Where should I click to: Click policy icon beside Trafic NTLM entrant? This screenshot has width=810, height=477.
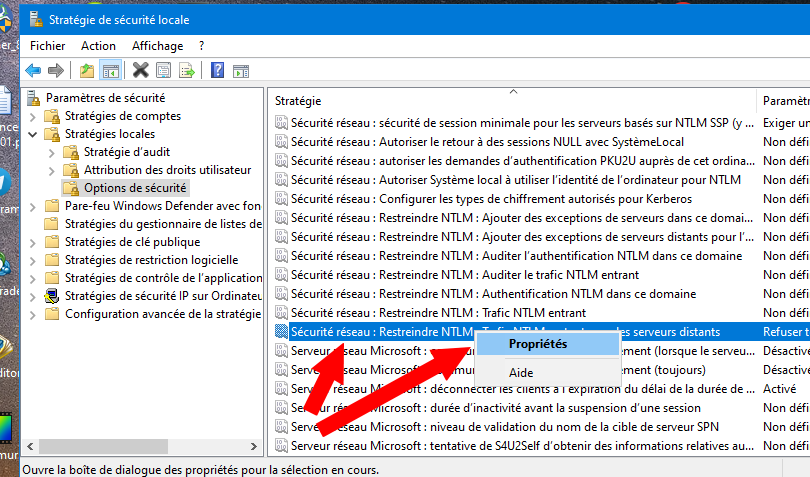click(282, 313)
